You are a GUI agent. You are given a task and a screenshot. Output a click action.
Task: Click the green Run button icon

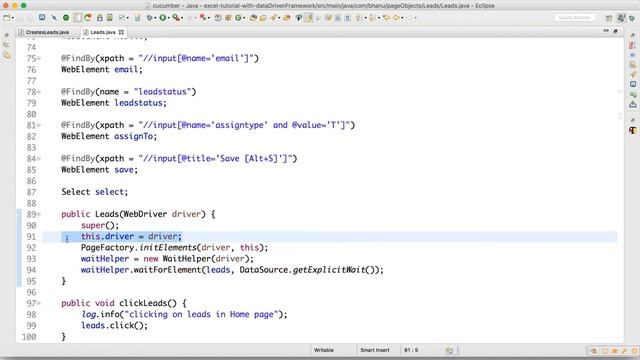click(162, 18)
